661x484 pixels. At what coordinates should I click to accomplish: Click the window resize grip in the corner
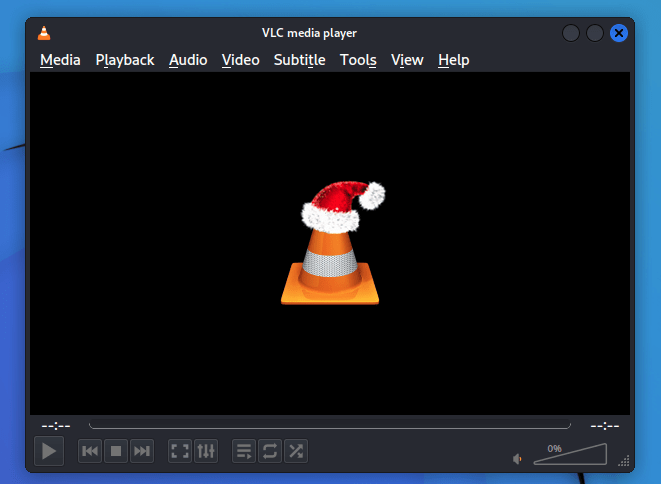624,461
